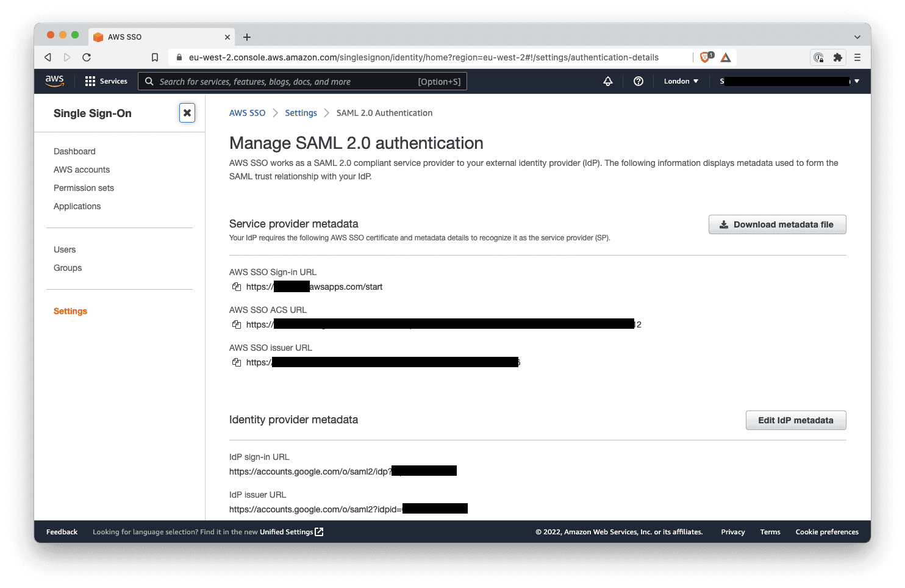905x588 pixels.
Task: Bookmark this page
Action: (x=155, y=57)
